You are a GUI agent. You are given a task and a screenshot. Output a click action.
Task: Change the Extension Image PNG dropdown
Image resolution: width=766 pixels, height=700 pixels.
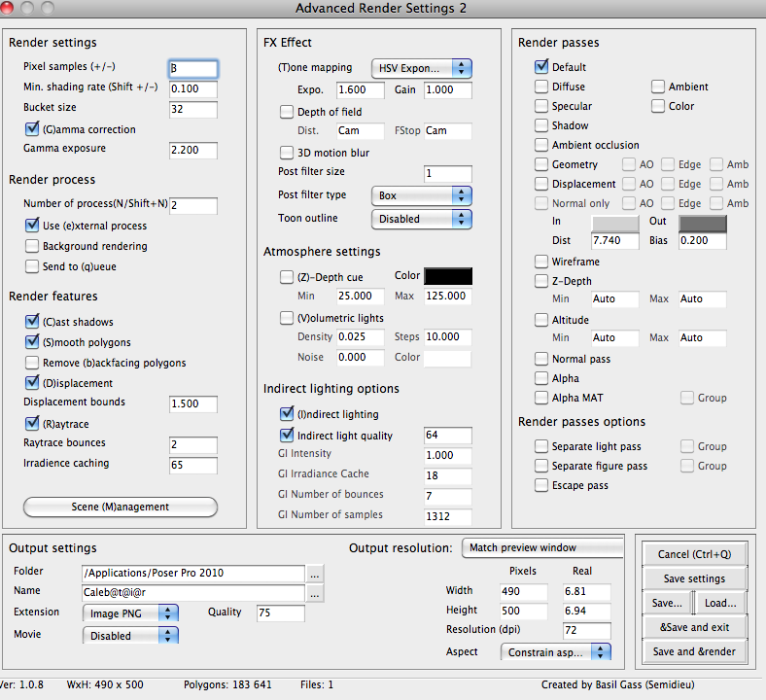pyautogui.click(x=130, y=612)
